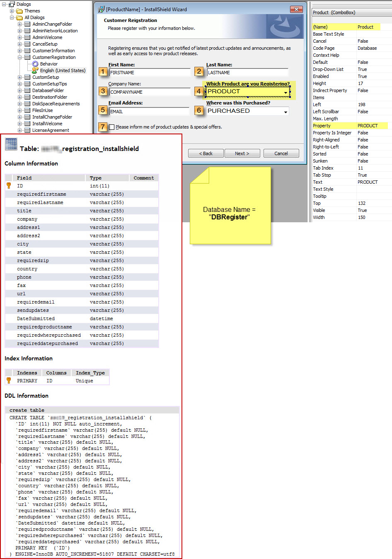This screenshot has width=392, height=559.
Task: Click the Next > button
Action: [242, 153]
